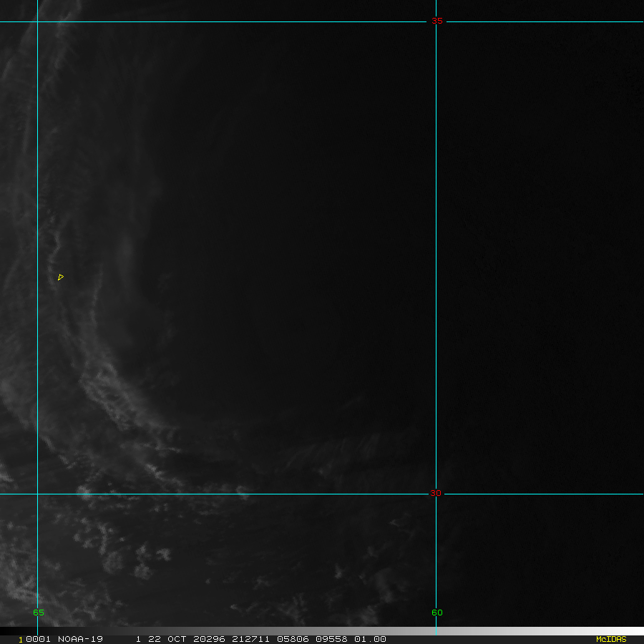This screenshot has height=644, width=644.
Task: Click the 65° and 30° gridline intersection
Action: pos(37,494)
